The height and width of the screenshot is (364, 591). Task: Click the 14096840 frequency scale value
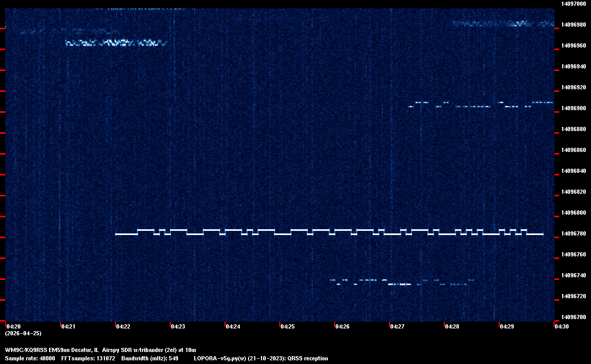click(573, 171)
